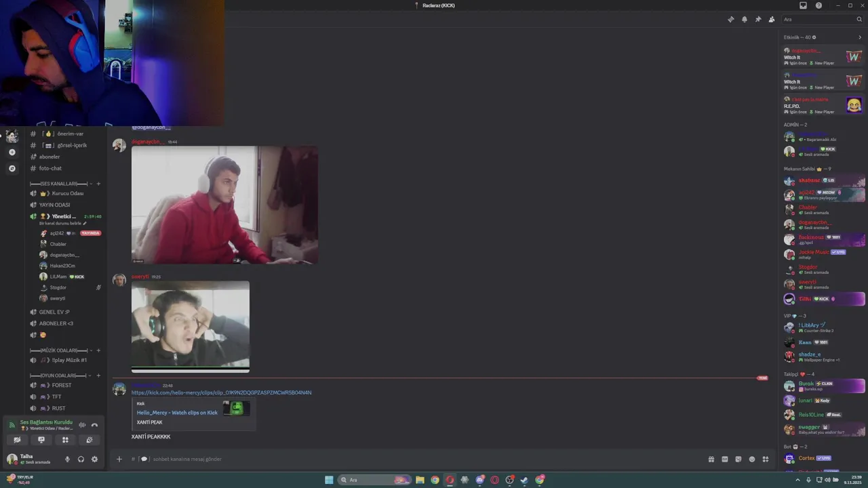This screenshot has width=868, height=488.
Task: Open the R.E.P.O. activity card
Action: [823, 106]
